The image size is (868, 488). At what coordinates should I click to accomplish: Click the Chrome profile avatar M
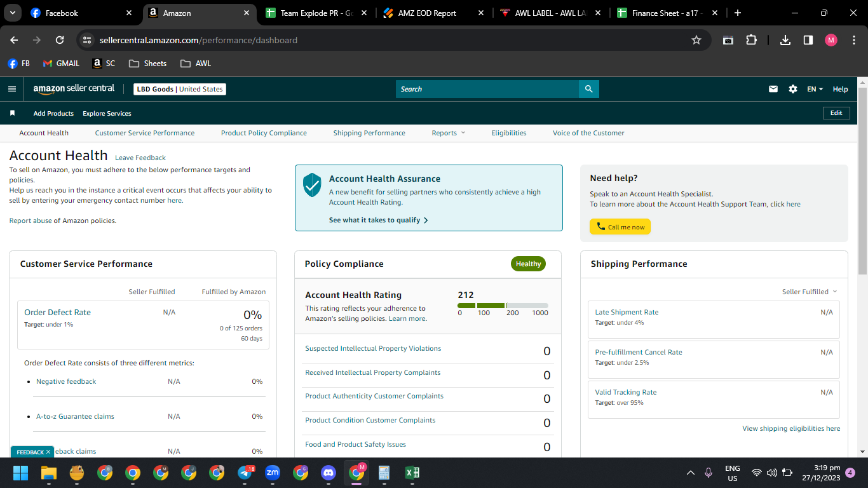pos(831,40)
